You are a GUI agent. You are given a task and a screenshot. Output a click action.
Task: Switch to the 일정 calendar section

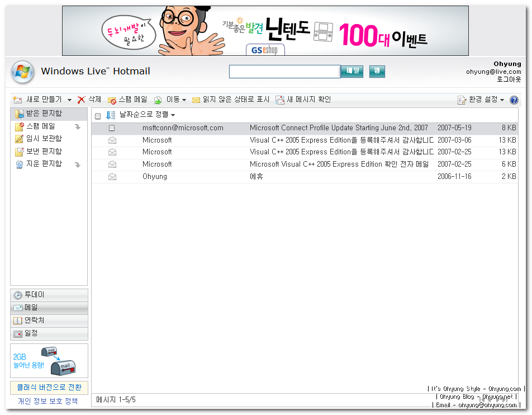pyautogui.click(x=49, y=334)
